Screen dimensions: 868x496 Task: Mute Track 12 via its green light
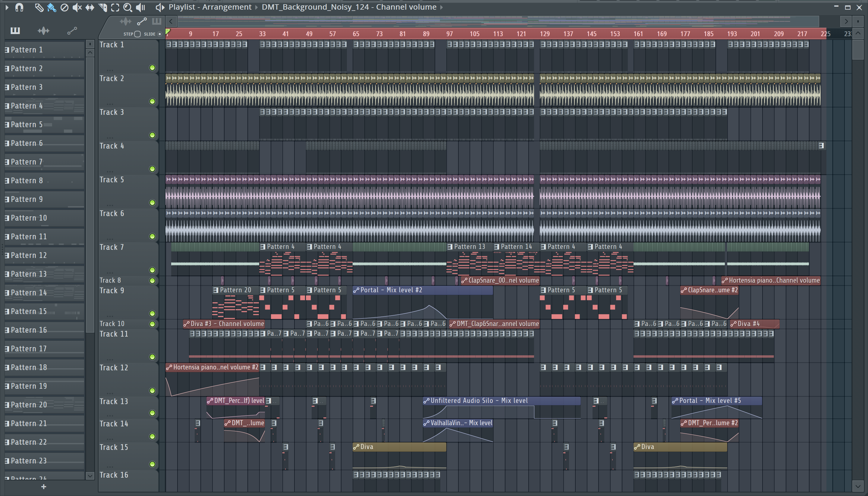tap(152, 391)
